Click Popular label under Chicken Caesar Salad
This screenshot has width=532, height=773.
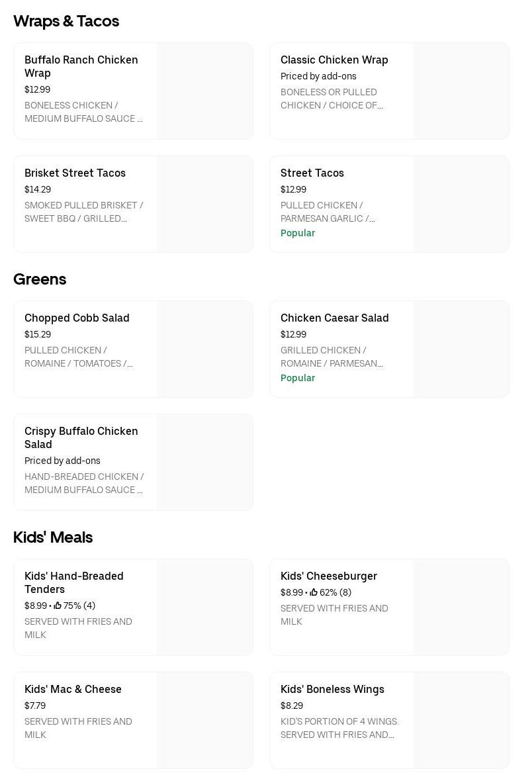point(298,378)
